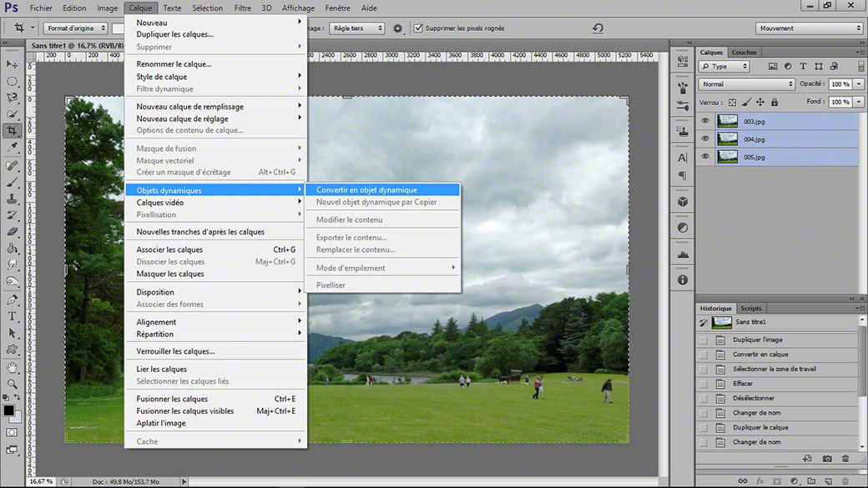Select the Hand tool
Viewport: 868px width, 488px height.
tap(12, 367)
